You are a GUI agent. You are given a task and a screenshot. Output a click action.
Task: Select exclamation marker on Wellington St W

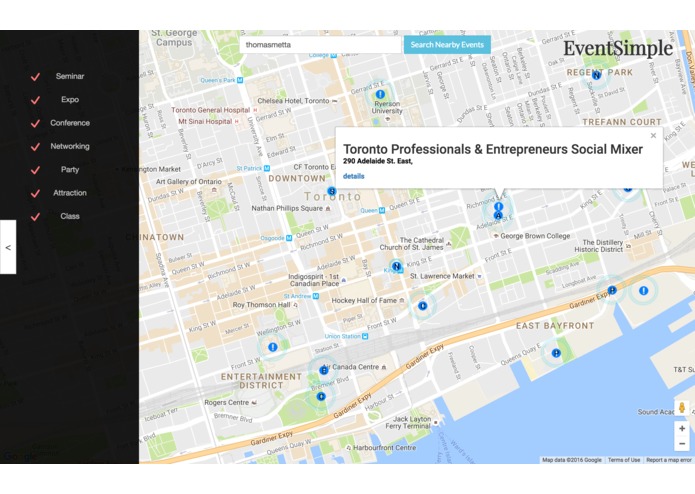click(273, 347)
